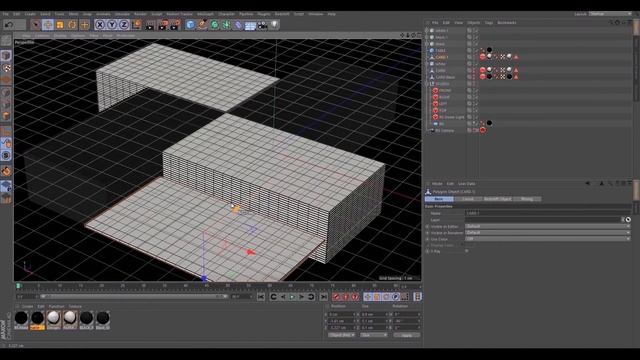Open Function menu in Material Manager
The image size is (640, 360).
click(x=56, y=307)
